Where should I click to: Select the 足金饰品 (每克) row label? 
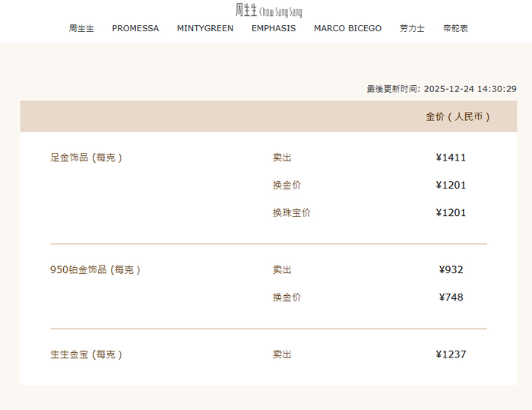click(86, 157)
